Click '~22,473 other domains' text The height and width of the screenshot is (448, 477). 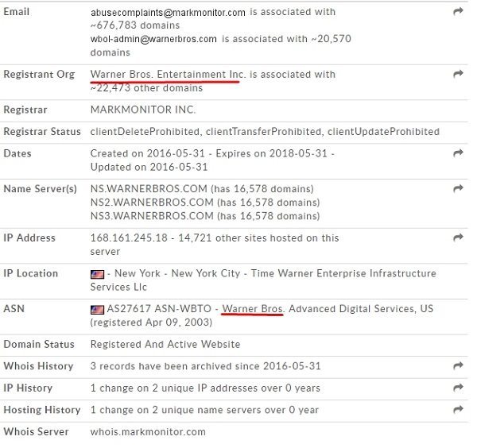point(146,88)
